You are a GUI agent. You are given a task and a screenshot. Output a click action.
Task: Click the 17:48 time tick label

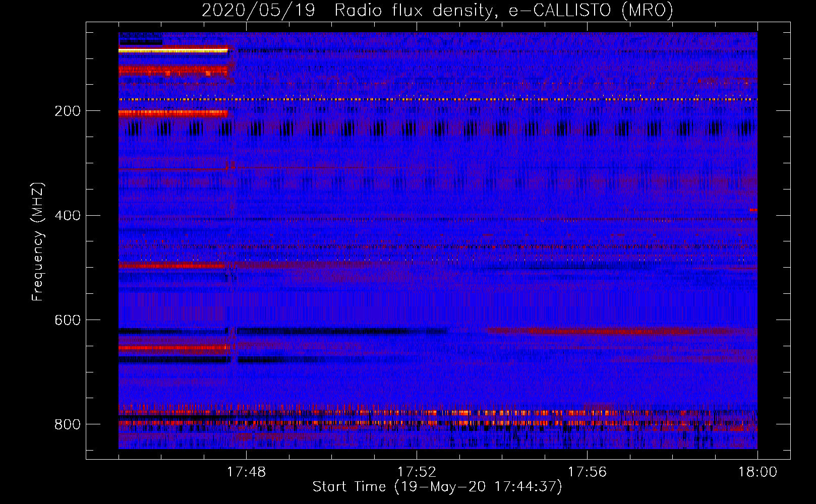246,472
